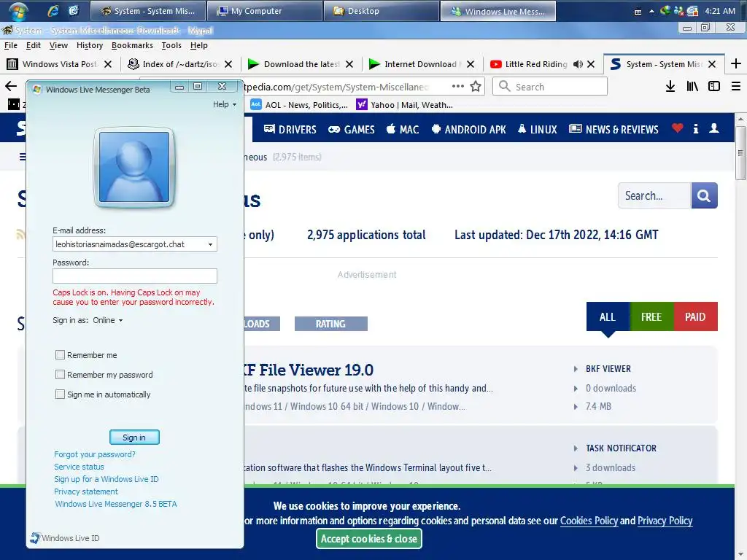Screen dimensions: 747x560
Task: Expand the BKF VIEWER arrow
Action: tap(576, 369)
